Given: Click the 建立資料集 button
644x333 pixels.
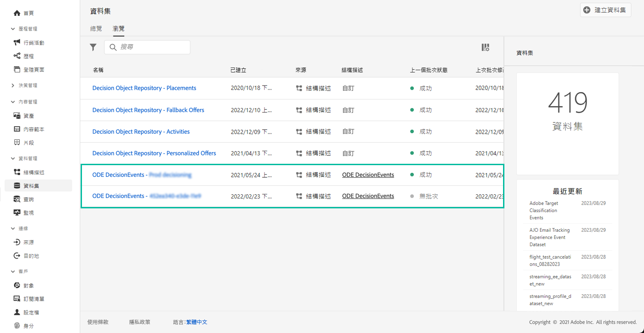Looking at the screenshot, I should click(x=606, y=10).
